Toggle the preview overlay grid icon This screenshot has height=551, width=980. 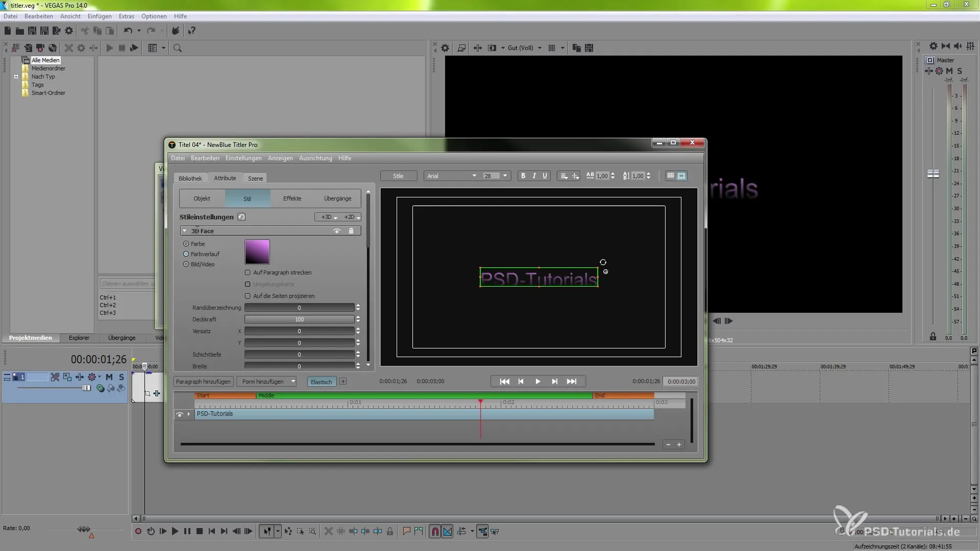pos(552,48)
